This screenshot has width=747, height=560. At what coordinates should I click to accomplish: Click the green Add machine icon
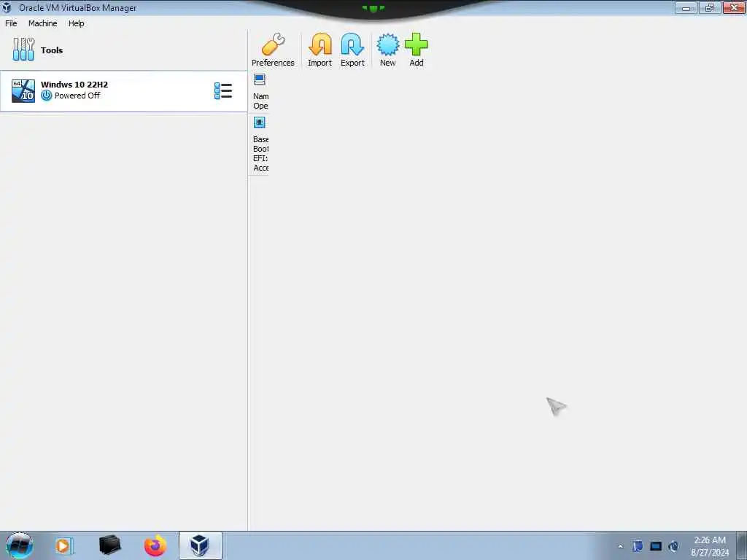[417, 50]
